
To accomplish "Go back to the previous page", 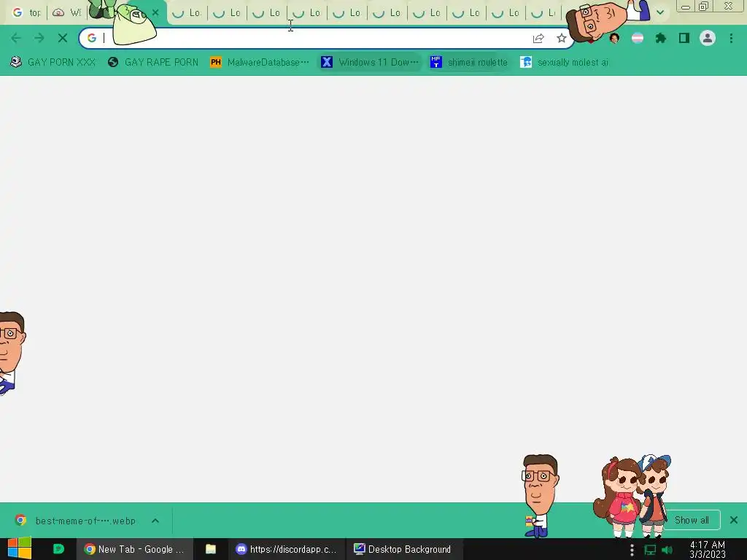I will pyautogui.click(x=16, y=38).
